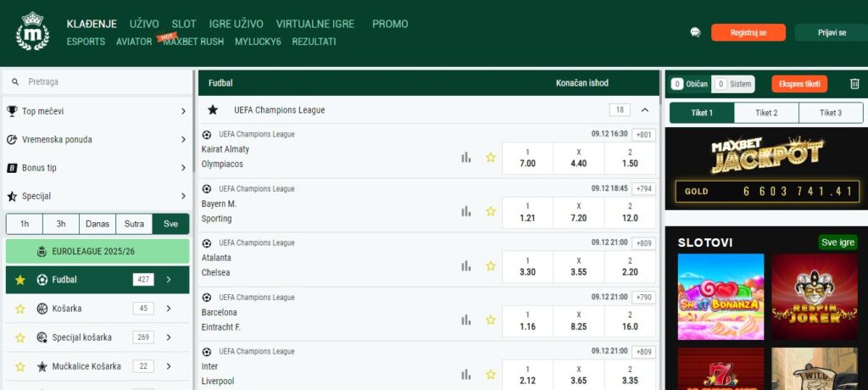Click the Košarka basketball icon
Image resolution: width=868 pixels, height=390 pixels.
(42, 309)
